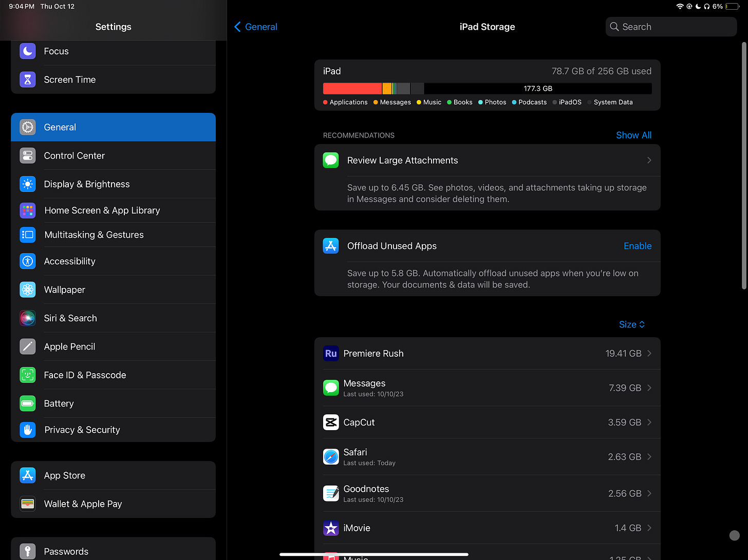Open Goodnotes storage details chevron
This screenshot has height=560, width=748.
[649, 493]
